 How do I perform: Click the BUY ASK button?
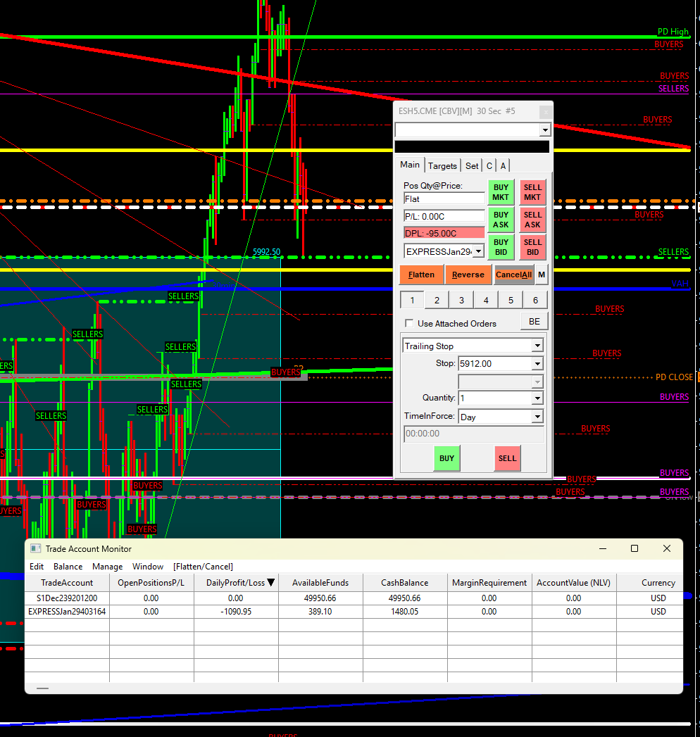click(x=501, y=220)
